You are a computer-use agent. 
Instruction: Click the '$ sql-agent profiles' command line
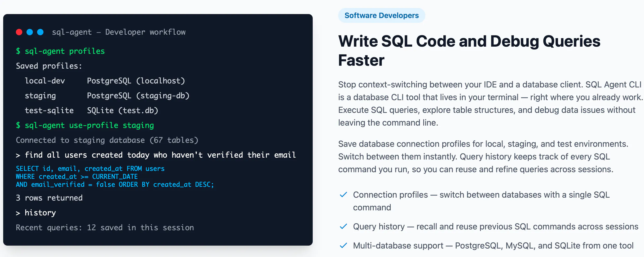[60, 51]
